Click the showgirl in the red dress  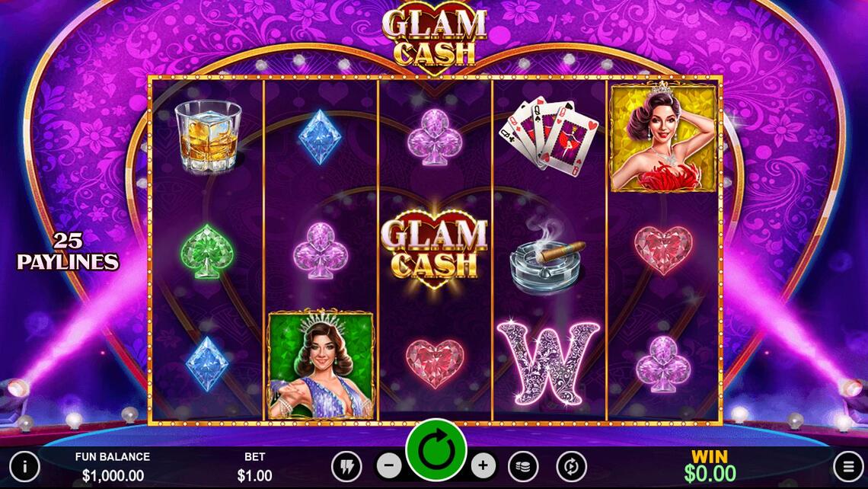[663, 137]
